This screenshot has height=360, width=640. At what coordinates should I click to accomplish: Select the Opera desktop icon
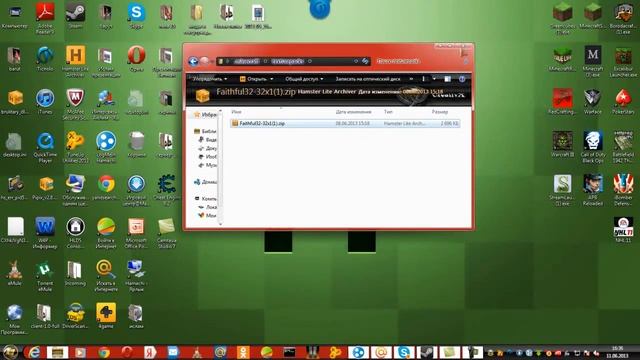click(x=136, y=58)
